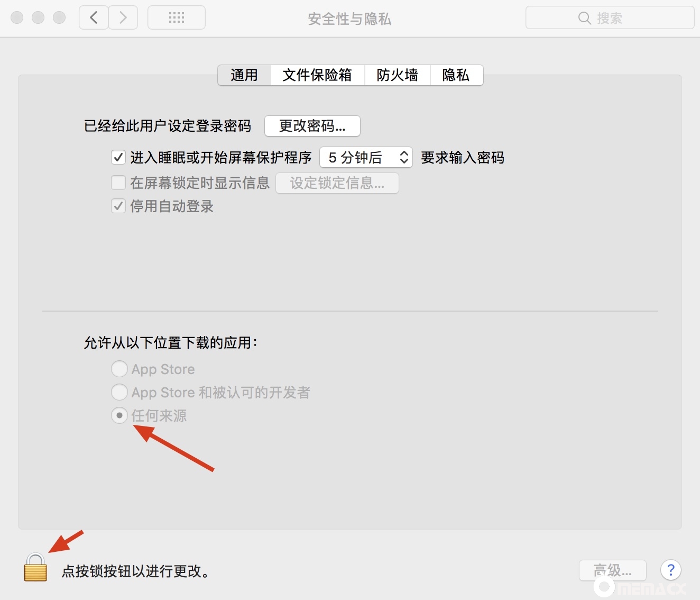
Task: Click the 更改密码... button
Action: [x=312, y=126]
